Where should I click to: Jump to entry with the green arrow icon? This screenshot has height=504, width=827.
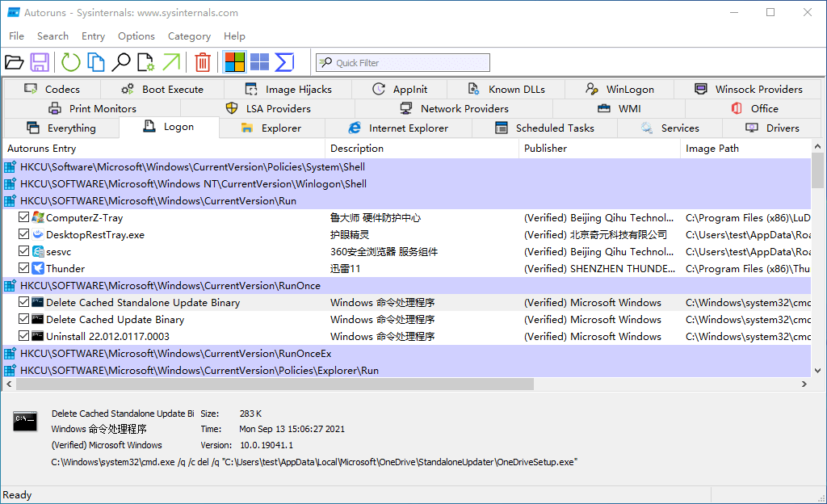pos(171,62)
